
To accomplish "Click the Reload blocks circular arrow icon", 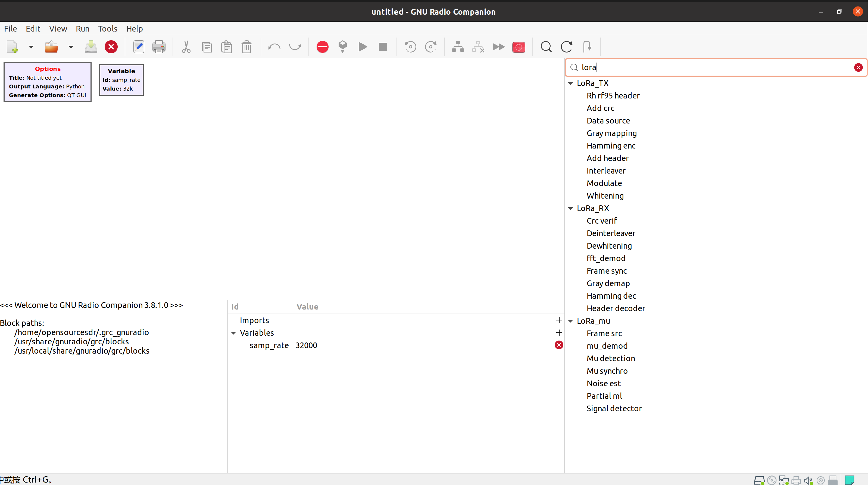I will click(566, 47).
